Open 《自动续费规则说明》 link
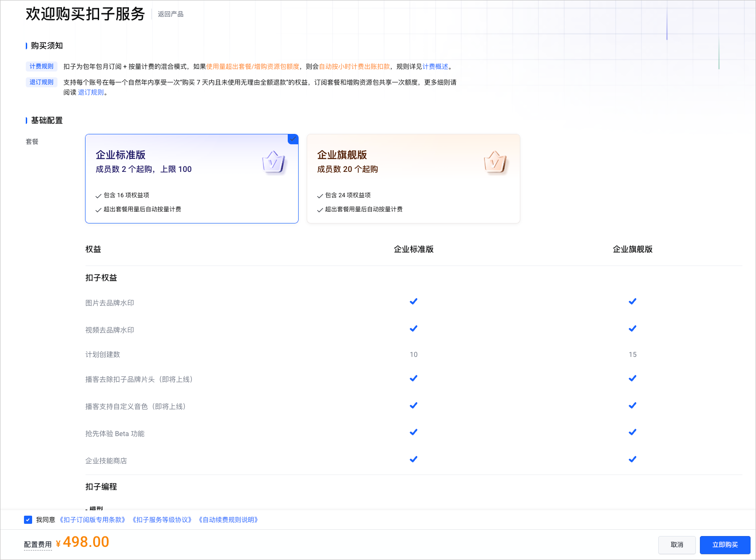Viewport: 756px width, 560px height. 228,520
